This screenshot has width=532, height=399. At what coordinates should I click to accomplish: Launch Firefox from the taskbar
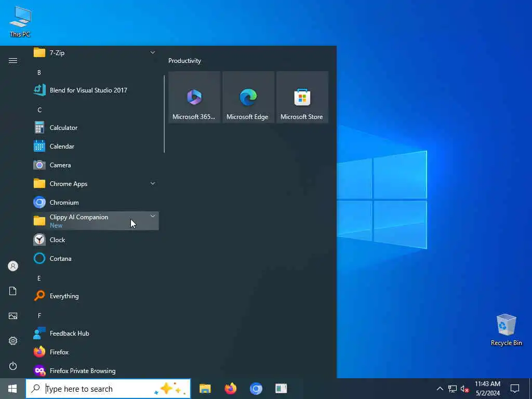[230, 389]
